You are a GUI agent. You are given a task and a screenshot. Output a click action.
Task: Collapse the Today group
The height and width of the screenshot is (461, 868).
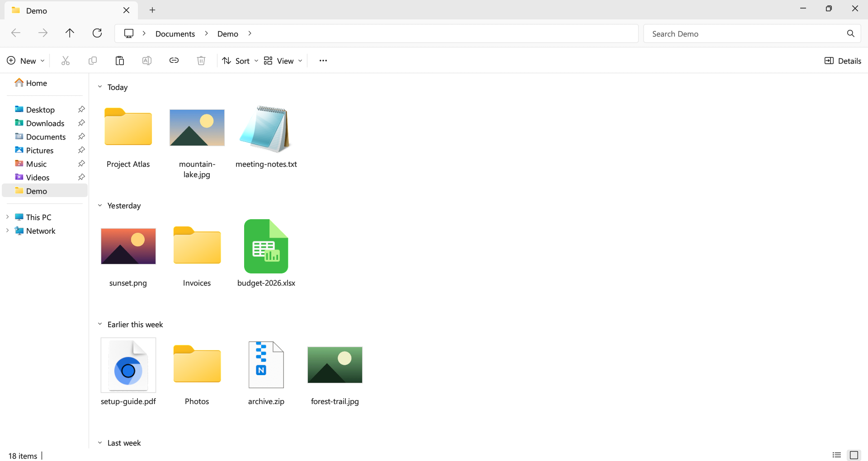pos(100,87)
